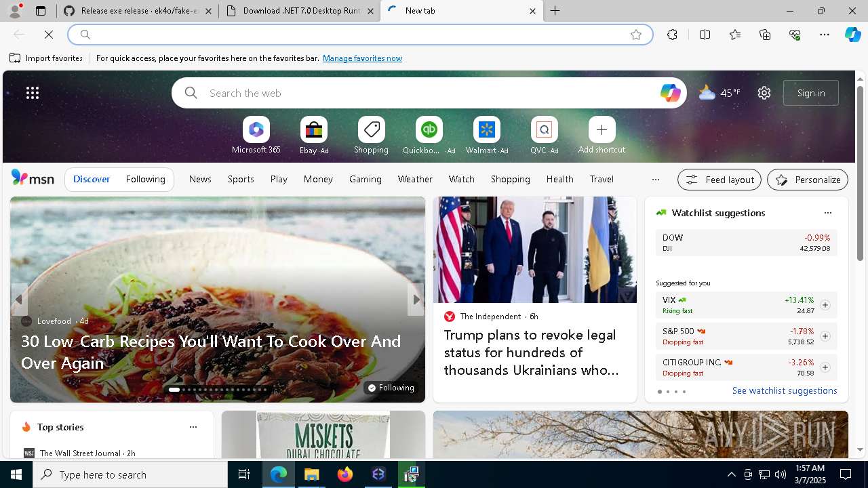
Task: Show next carousel story
Action: [416, 300]
